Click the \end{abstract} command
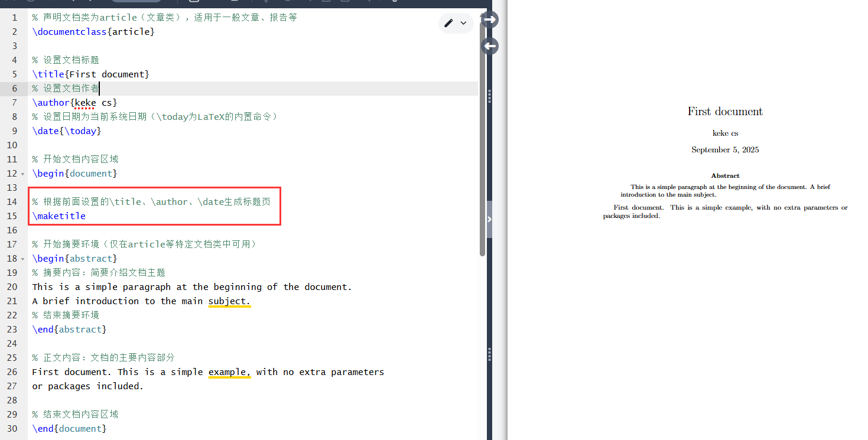868x440 pixels. pos(69,330)
